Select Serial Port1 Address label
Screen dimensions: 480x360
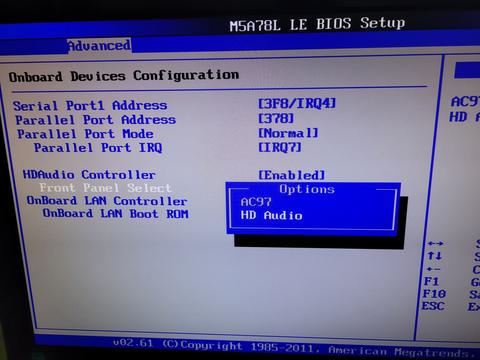[x=90, y=106]
